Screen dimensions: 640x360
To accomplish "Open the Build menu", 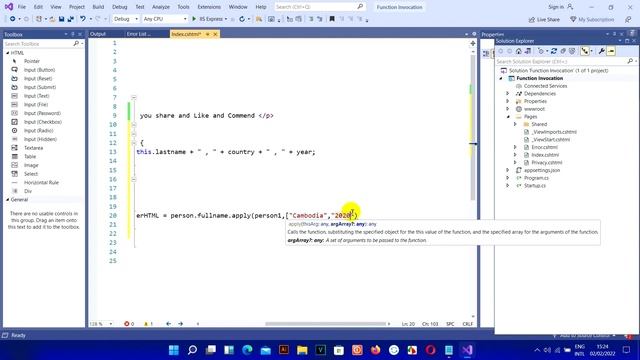I will point(98,7).
